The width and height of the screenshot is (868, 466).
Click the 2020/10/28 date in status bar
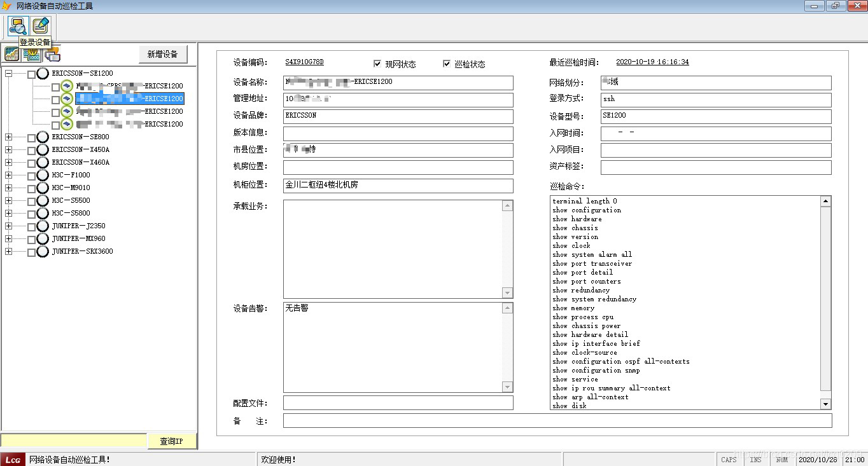pyautogui.click(x=817, y=460)
